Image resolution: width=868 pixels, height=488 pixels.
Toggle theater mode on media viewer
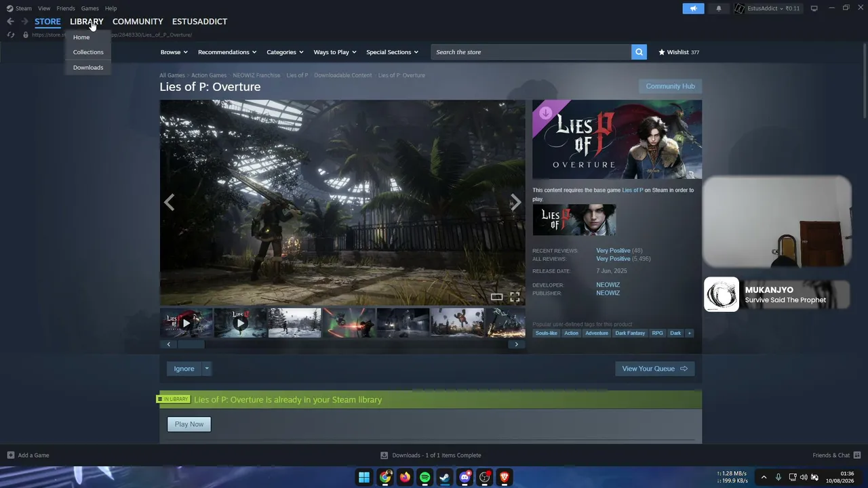pos(496,297)
